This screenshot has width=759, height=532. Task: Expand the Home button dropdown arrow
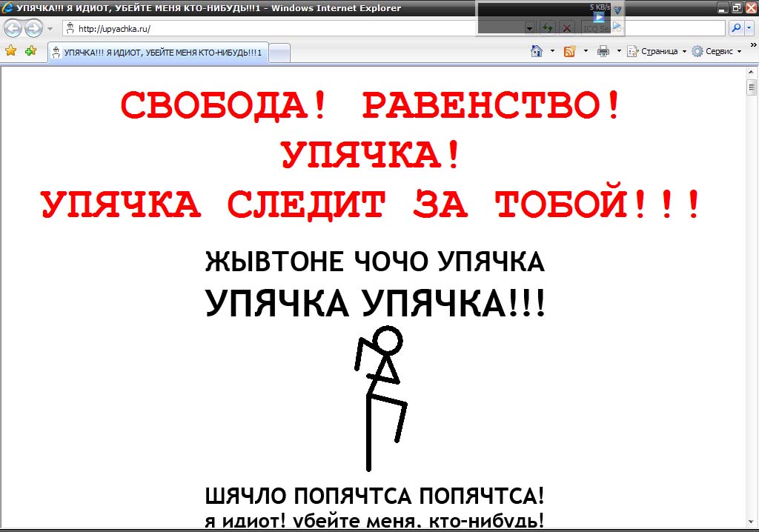(x=552, y=51)
